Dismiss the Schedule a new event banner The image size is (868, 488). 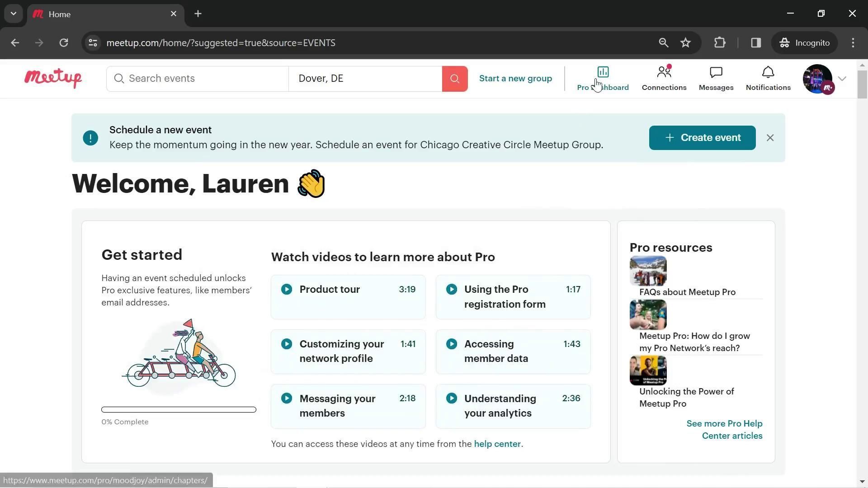[x=770, y=138]
